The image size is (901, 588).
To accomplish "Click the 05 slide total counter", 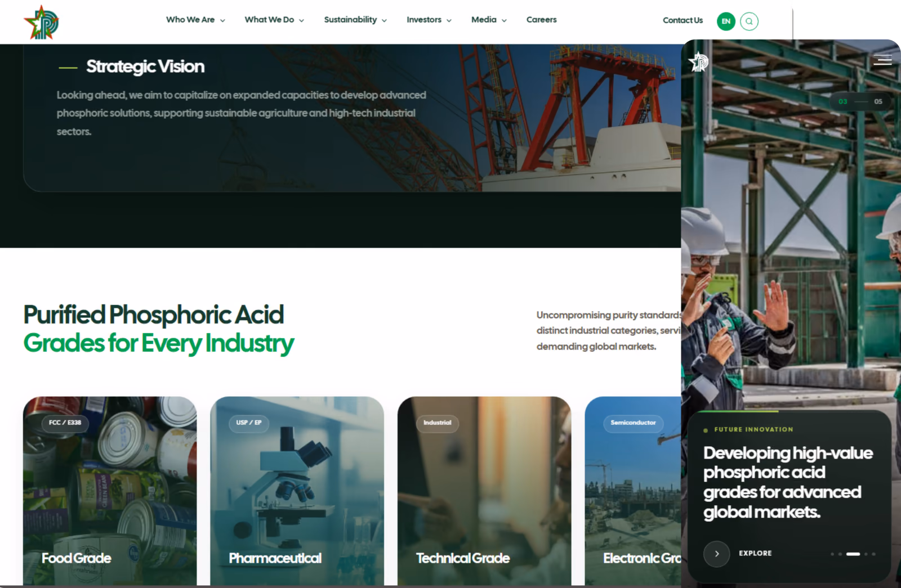I will (x=878, y=101).
